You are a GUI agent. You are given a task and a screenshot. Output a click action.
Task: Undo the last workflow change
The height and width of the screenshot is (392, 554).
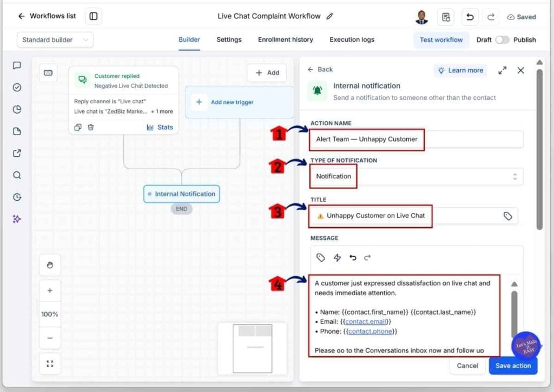coord(470,17)
